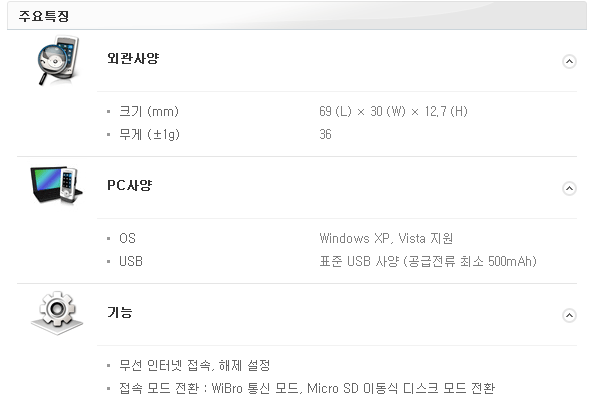
Task: Click the 무게 (±1g) spec label
Action: (x=149, y=134)
